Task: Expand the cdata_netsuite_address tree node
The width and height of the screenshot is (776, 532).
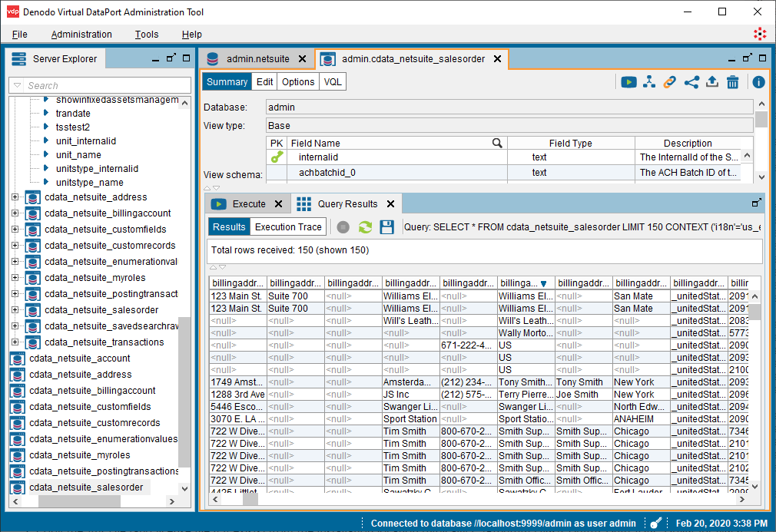Action: tap(15, 197)
